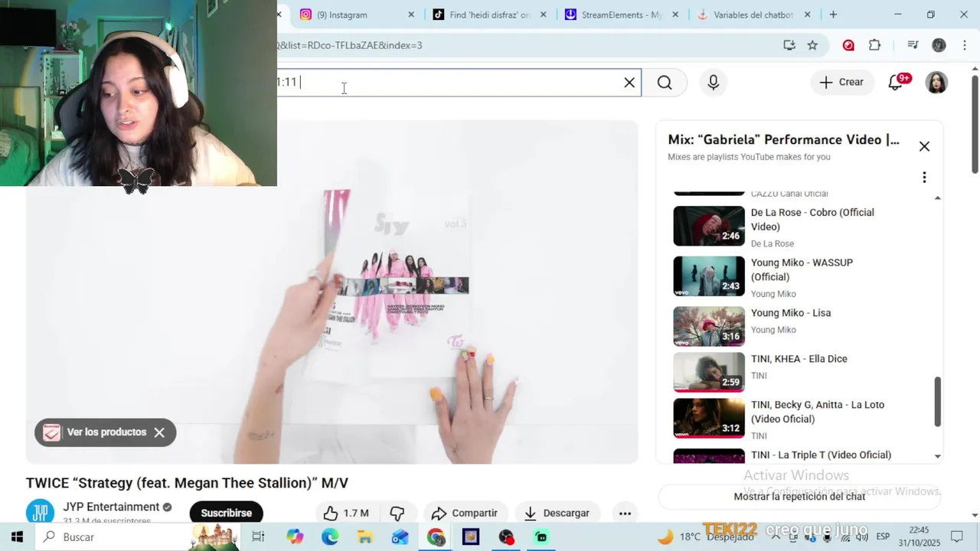Open the Chrome three-dot menu

[965, 45]
